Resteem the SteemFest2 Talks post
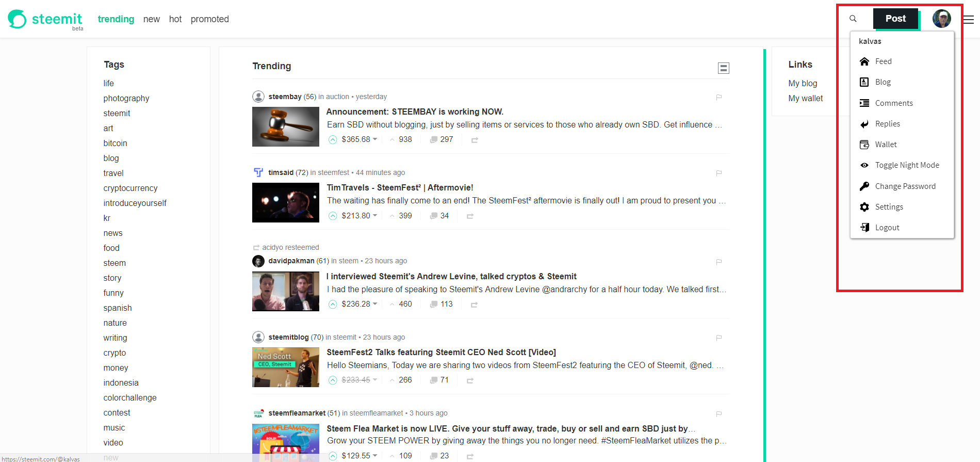The width and height of the screenshot is (980, 462). [x=470, y=381]
